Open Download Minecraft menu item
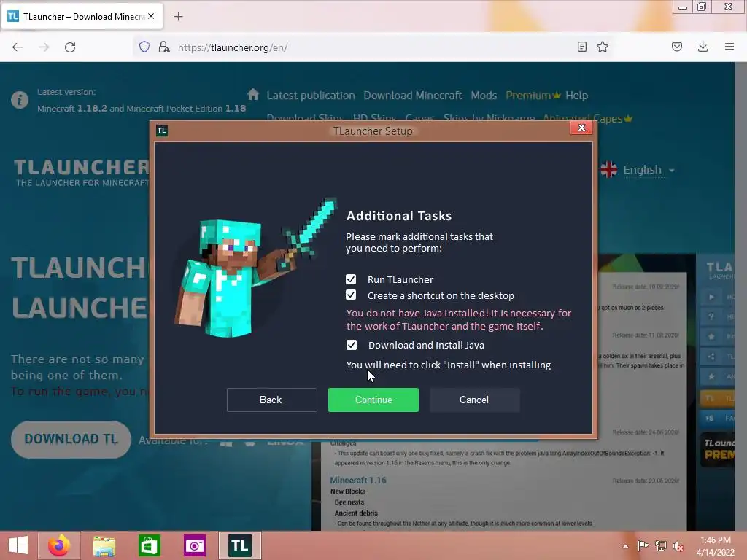 [413, 96]
